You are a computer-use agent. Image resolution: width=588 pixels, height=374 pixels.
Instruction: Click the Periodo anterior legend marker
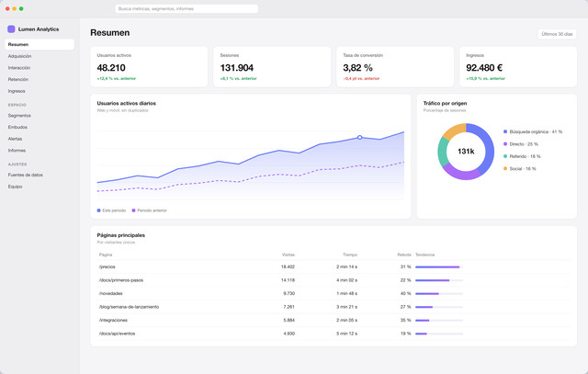coord(133,210)
